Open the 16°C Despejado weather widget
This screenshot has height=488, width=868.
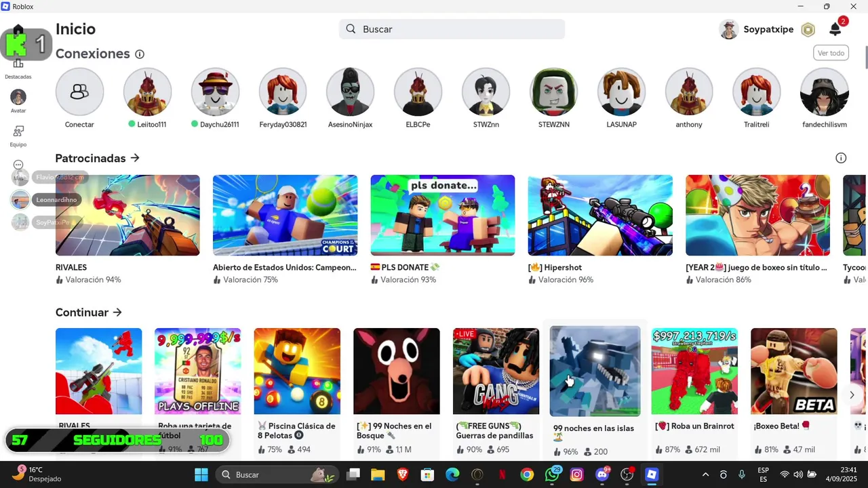tap(37, 474)
